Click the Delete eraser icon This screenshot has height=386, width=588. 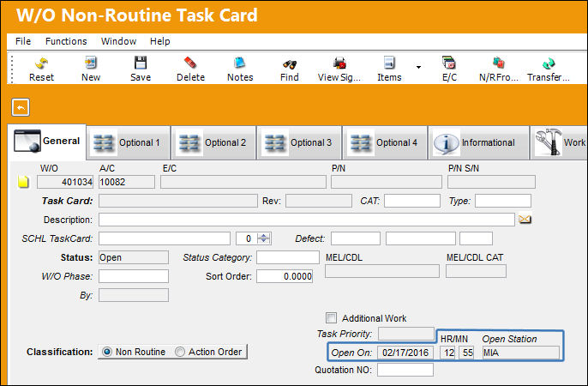pos(190,63)
